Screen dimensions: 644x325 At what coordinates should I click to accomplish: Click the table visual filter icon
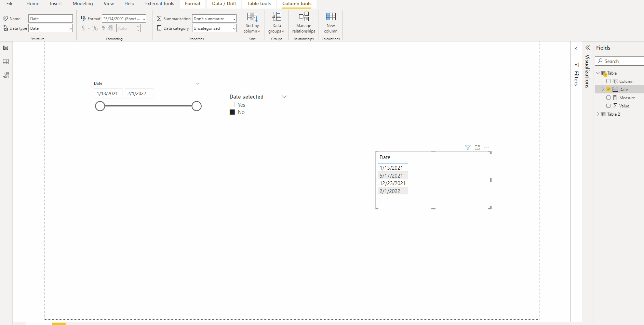tap(468, 147)
